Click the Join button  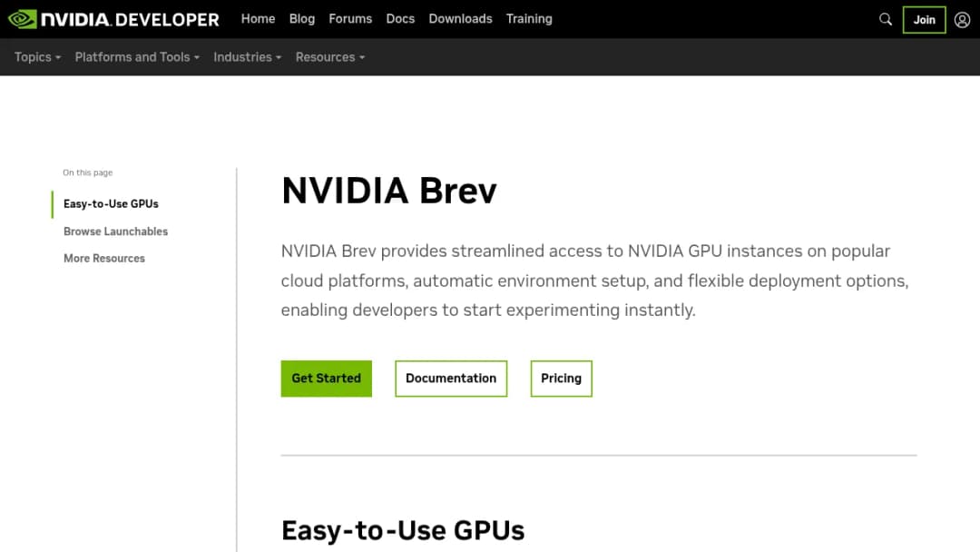pos(924,19)
